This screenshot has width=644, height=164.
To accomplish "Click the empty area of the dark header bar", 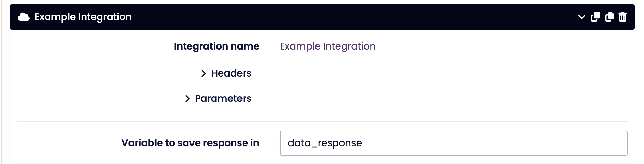I will click(x=343, y=17).
